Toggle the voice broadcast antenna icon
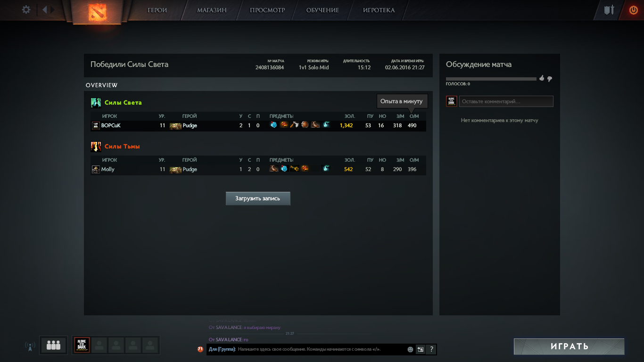The height and width of the screenshot is (362, 644). pos(30,346)
